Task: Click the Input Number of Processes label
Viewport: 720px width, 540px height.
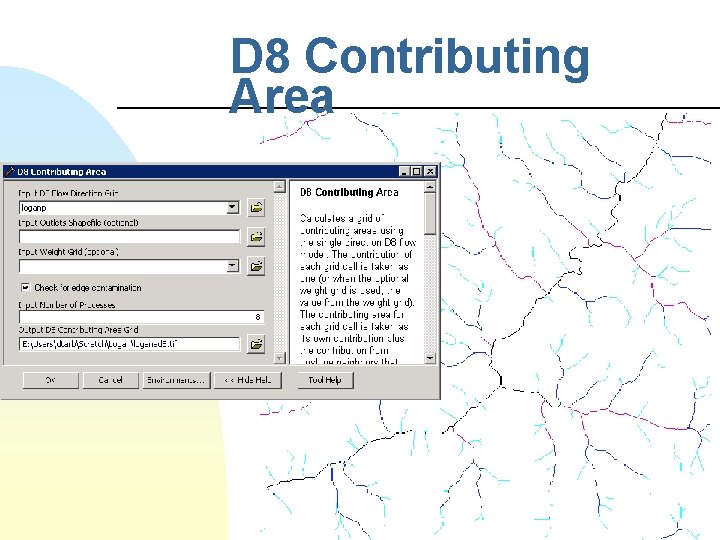Action: pos(67,305)
